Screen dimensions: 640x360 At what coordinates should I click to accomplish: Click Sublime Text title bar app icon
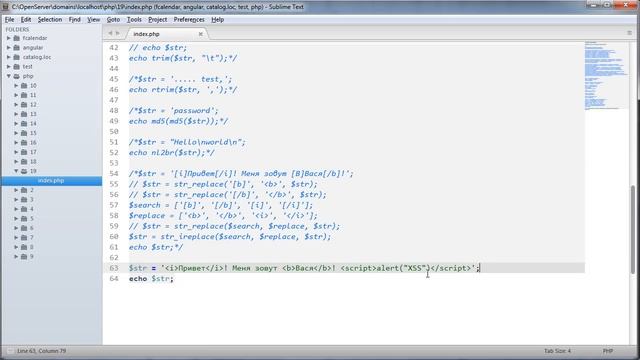pos(5,7)
